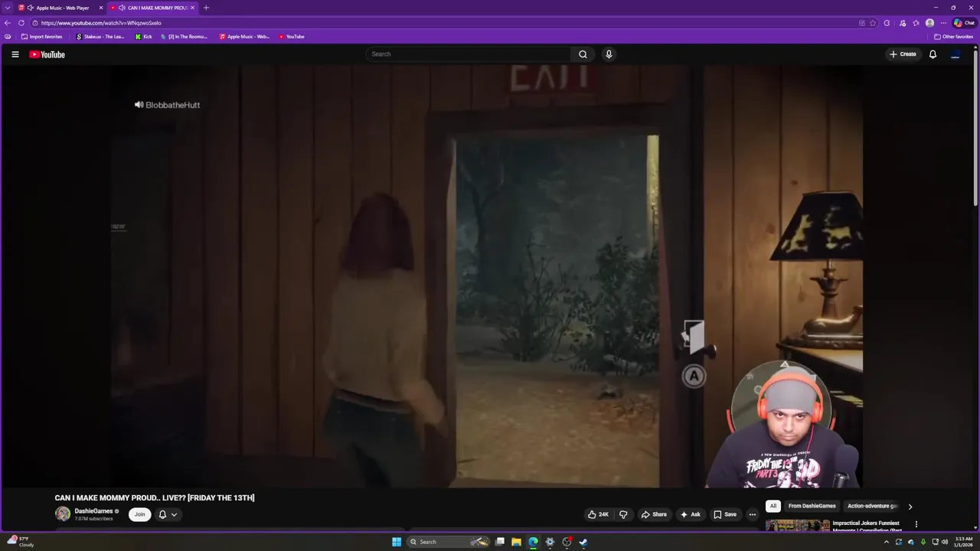980x551 pixels.
Task: Dislike the video with thumbs down
Action: click(623, 514)
